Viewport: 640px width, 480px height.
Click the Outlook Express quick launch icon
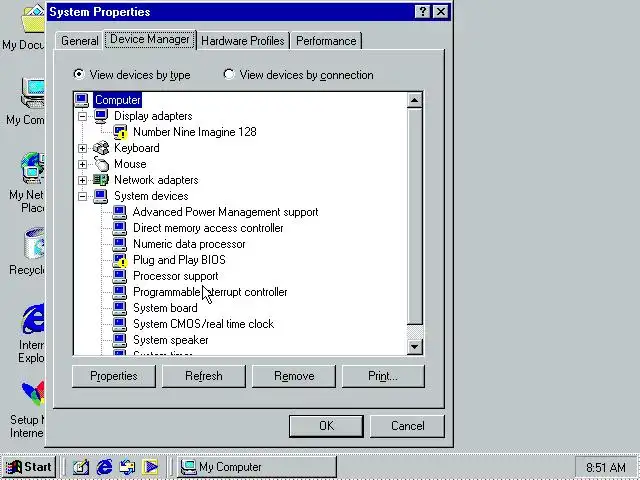pyautogui.click(x=127, y=467)
